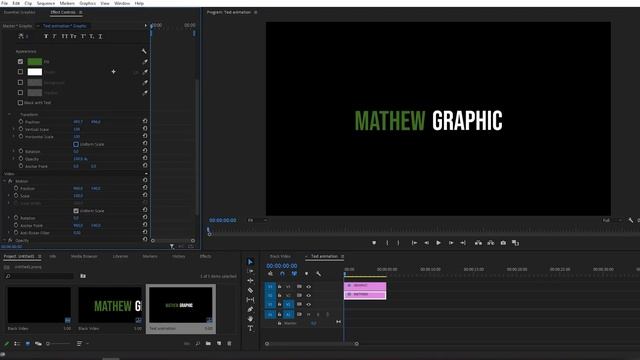
Task: Click the Play button in Program monitor
Action: (x=438, y=243)
